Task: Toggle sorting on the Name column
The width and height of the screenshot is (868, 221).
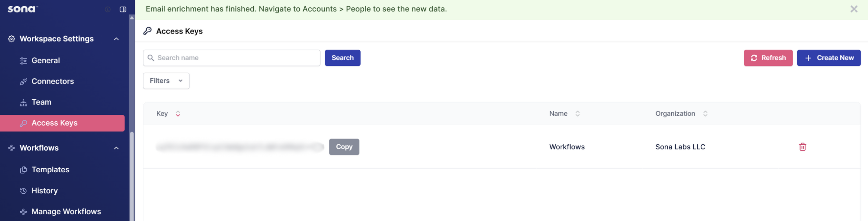Action: (578, 113)
